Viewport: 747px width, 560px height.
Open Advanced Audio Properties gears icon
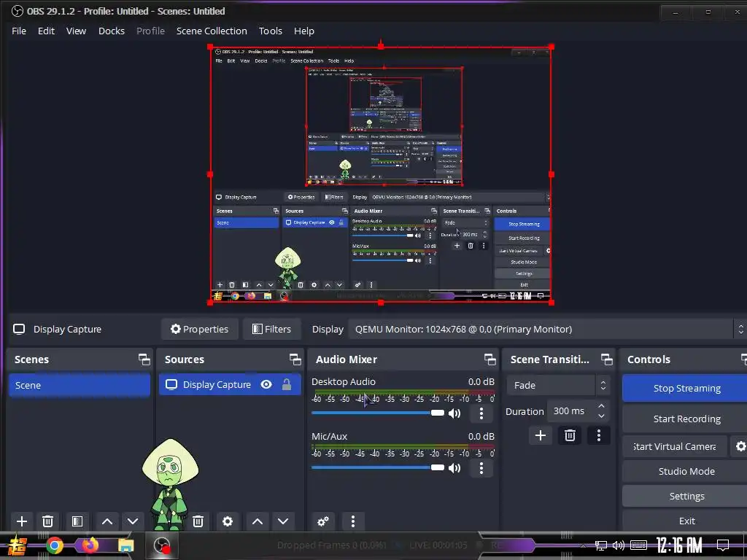323,521
